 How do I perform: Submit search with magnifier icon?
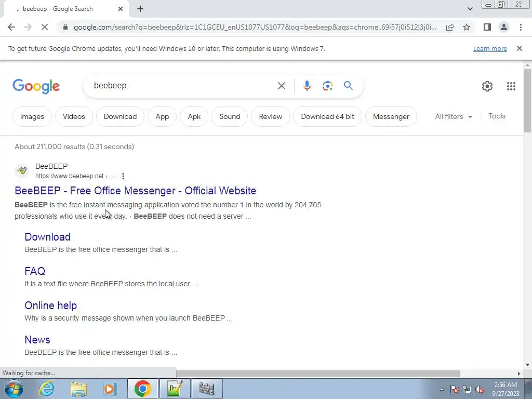pyautogui.click(x=348, y=86)
